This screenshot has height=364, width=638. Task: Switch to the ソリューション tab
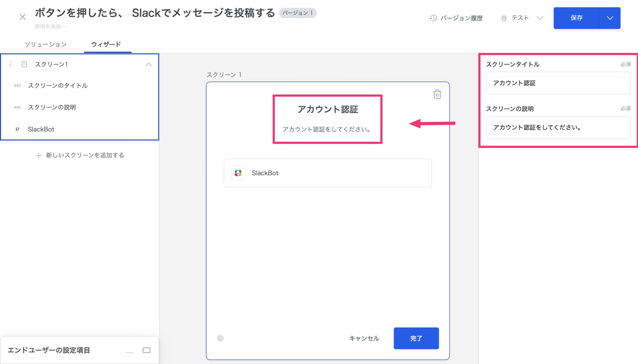tap(46, 44)
